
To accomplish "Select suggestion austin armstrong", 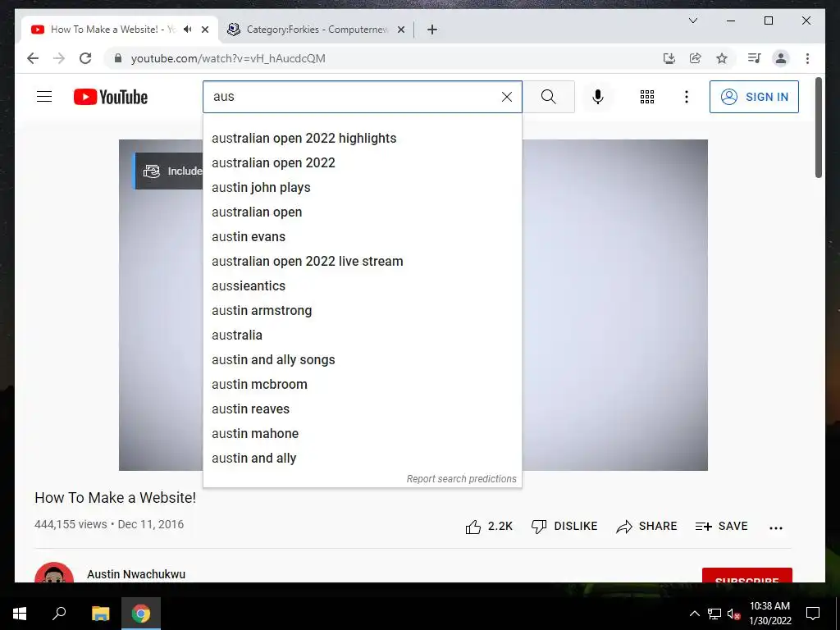I will click(363, 311).
